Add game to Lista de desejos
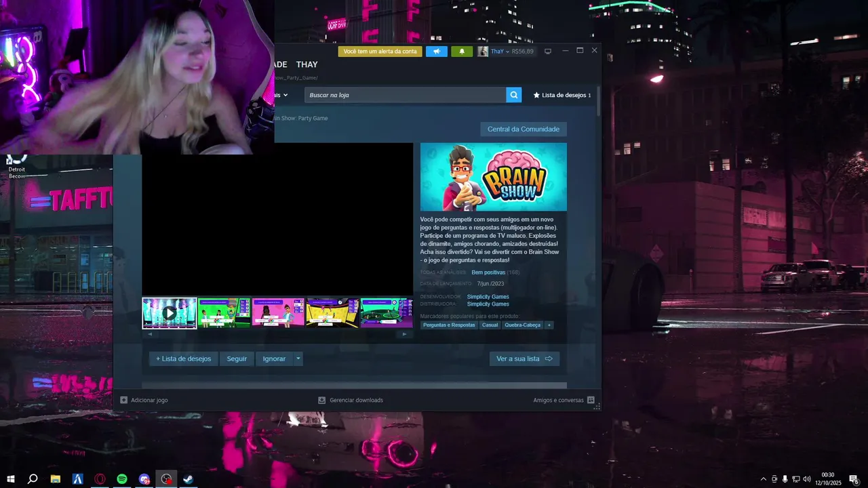This screenshot has height=488, width=868. (184, 359)
